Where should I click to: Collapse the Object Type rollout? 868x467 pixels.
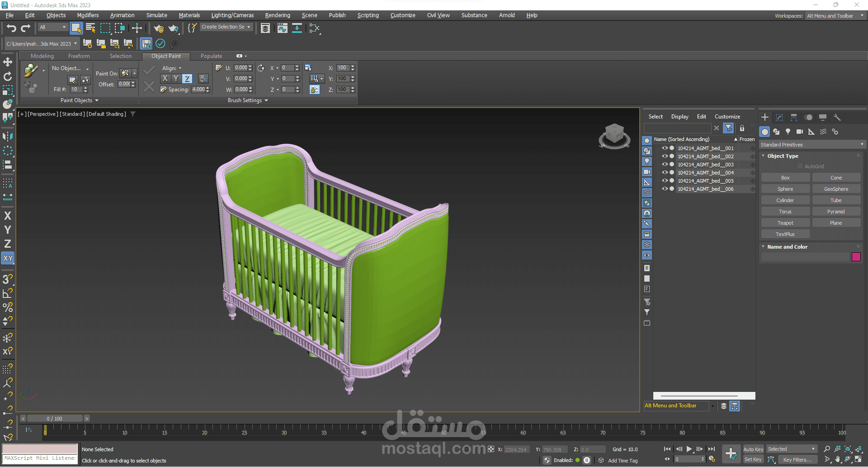(x=783, y=156)
